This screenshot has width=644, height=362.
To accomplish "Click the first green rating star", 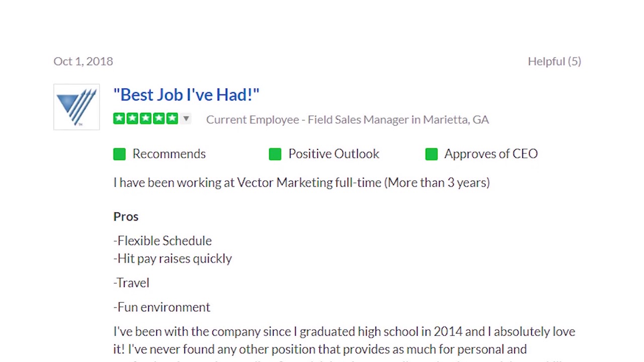I will [119, 119].
